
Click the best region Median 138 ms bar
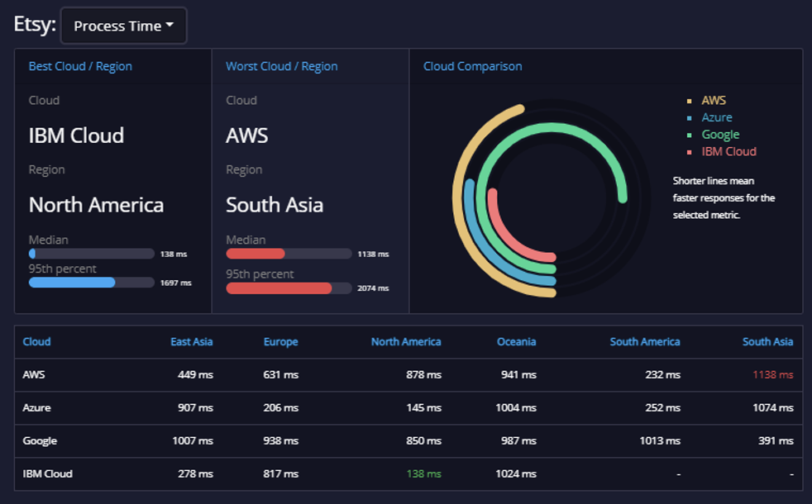coord(92,254)
